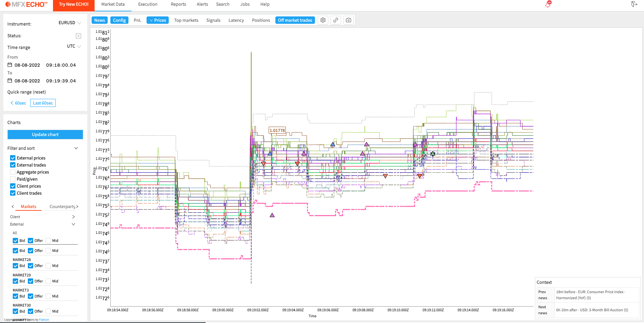Toggle Off market trades button
The height and width of the screenshot is (323, 644).
point(295,20)
